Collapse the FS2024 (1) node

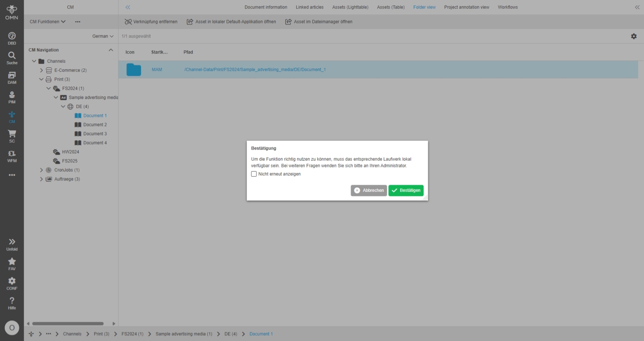(49, 88)
